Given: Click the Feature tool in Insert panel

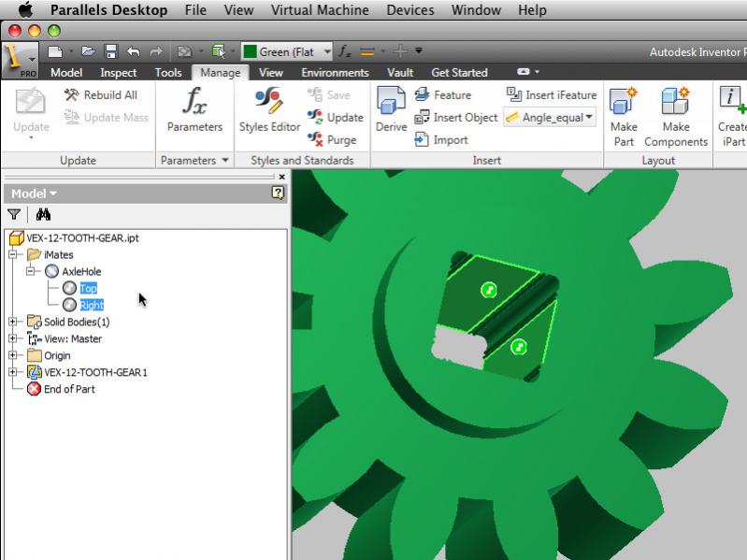Looking at the screenshot, I should click(442, 94).
